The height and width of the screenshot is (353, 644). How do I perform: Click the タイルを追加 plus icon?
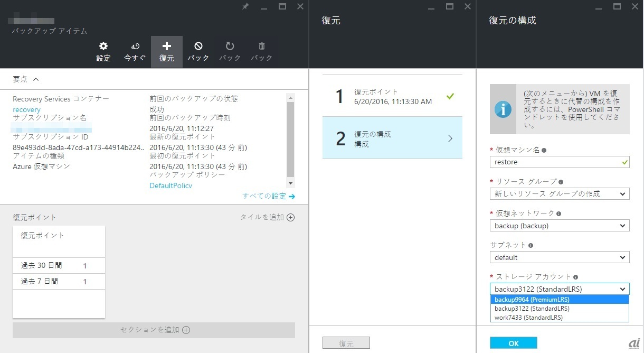[290, 217]
